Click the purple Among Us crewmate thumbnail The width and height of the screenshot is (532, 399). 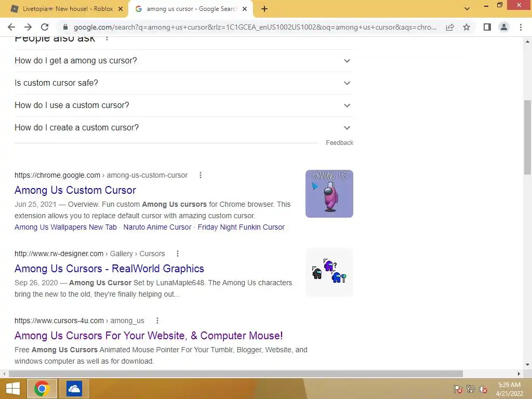[329, 194]
